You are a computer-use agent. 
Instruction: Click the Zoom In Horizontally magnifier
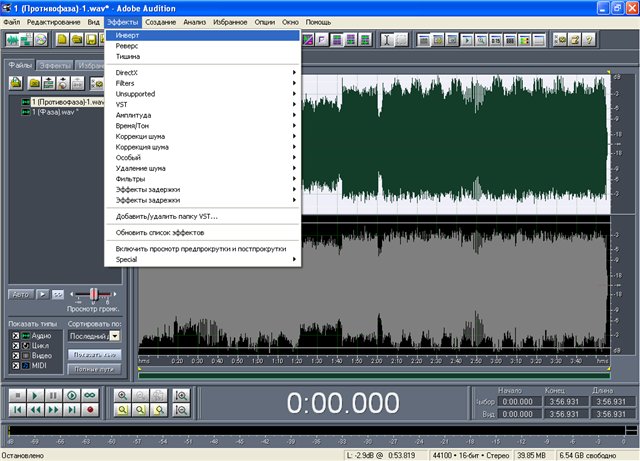tap(123, 395)
